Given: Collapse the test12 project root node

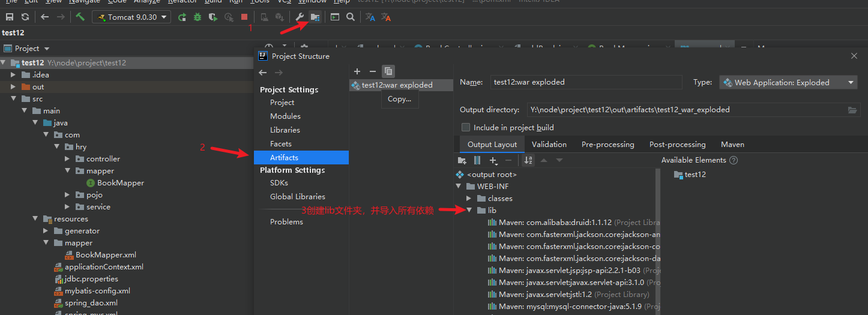Looking at the screenshot, I should point(4,63).
